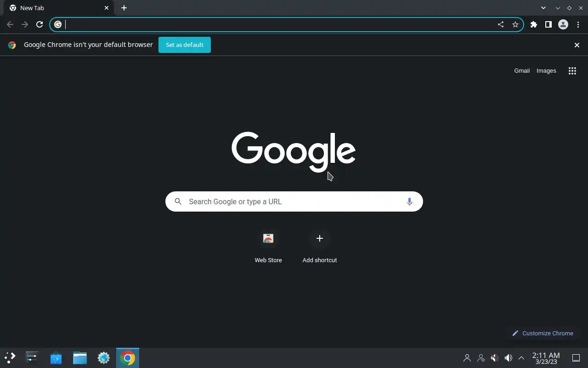Click the forward navigation arrow
The image size is (588, 368).
click(x=25, y=24)
